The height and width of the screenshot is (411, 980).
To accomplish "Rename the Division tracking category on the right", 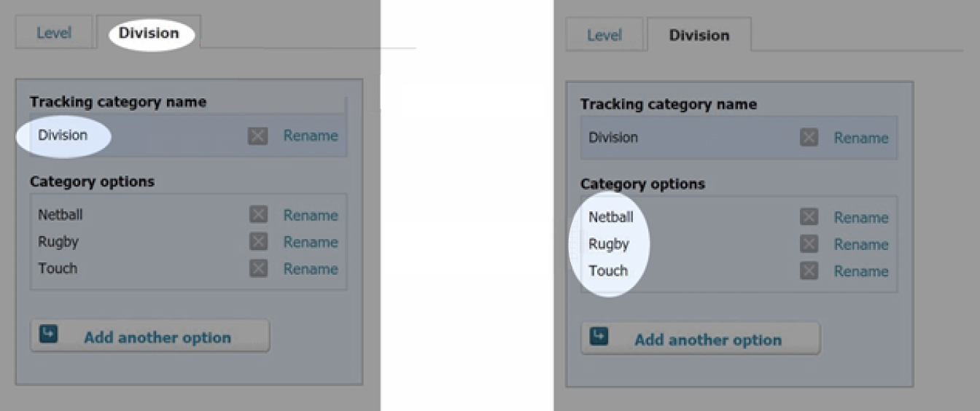I will [861, 138].
